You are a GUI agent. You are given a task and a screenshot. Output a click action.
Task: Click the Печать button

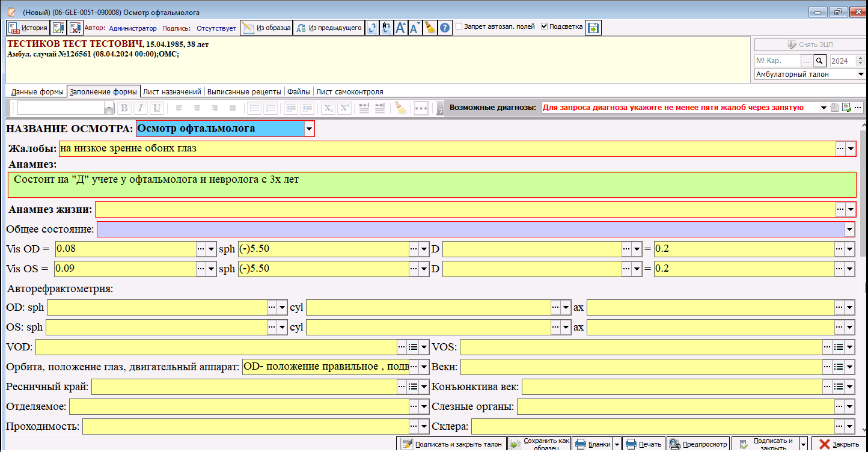coord(643,444)
